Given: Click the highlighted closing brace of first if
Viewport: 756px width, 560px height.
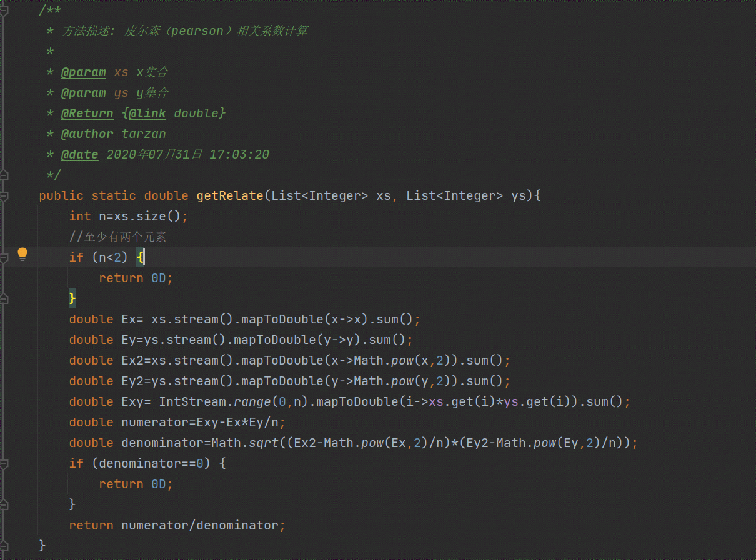Looking at the screenshot, I should pyautogui.click(x=72, y=299).
